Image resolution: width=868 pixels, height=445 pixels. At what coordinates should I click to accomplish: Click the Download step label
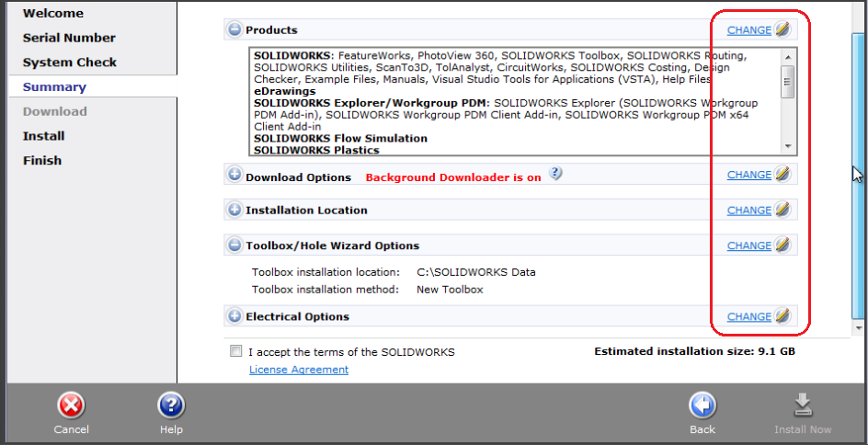click(55, 111)
